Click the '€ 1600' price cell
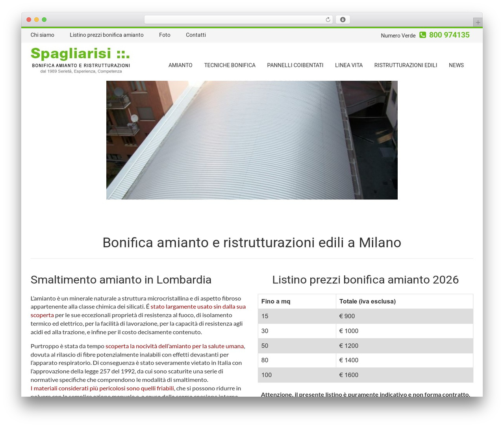 tap(404, 375)
